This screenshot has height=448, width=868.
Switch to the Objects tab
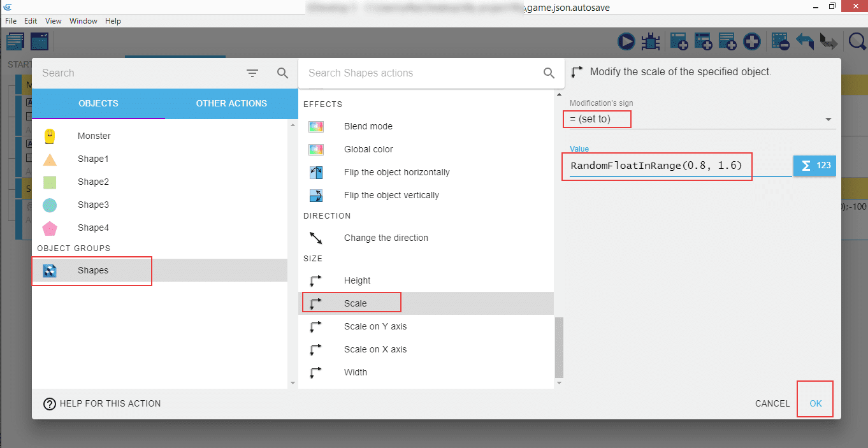coord(98,103)
